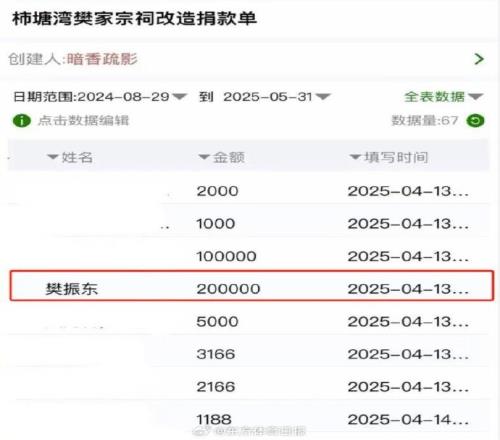This screenshot has width=500, height=440.
Task: Click the green info icon beside 点击数据编辑
Action: pyautogui.click(x=22, y=121)
